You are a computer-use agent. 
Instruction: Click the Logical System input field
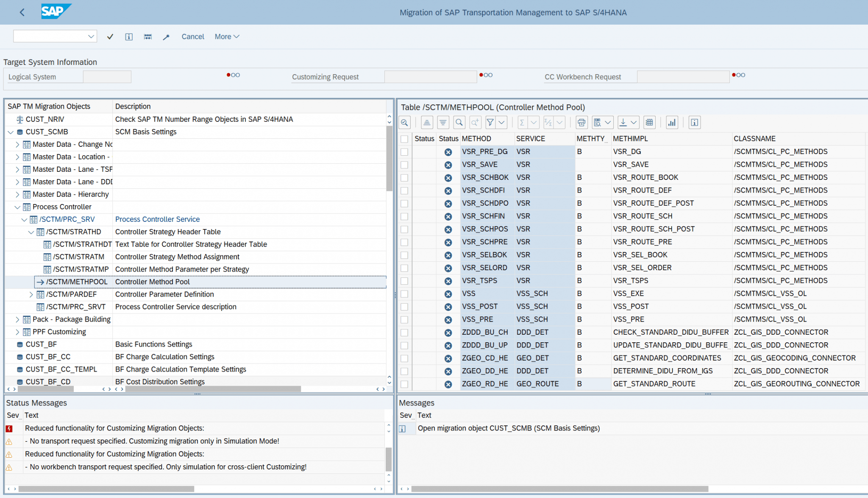point(107,77)
